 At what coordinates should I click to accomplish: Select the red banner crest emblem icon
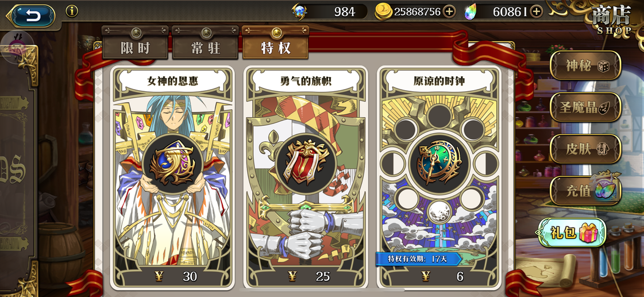(x=306, y=163)
